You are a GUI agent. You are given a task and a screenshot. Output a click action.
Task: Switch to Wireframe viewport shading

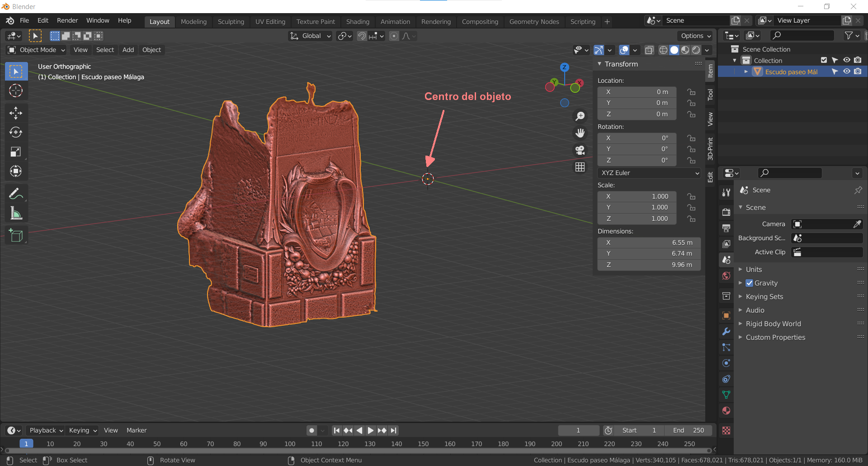point(663,50)
